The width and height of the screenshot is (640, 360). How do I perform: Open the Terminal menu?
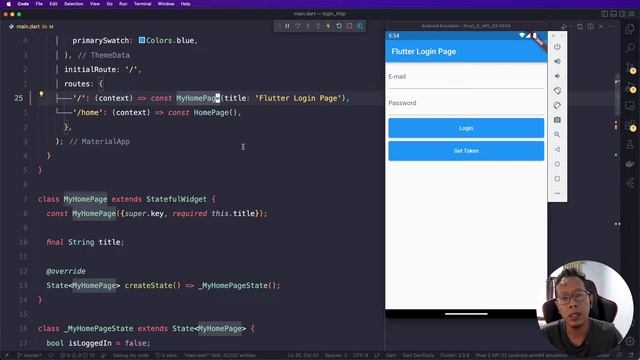pos(142,4)
